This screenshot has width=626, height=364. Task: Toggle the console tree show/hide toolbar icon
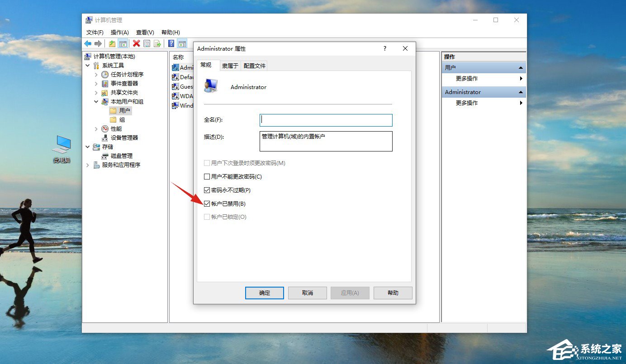click(x=123, y=44)
